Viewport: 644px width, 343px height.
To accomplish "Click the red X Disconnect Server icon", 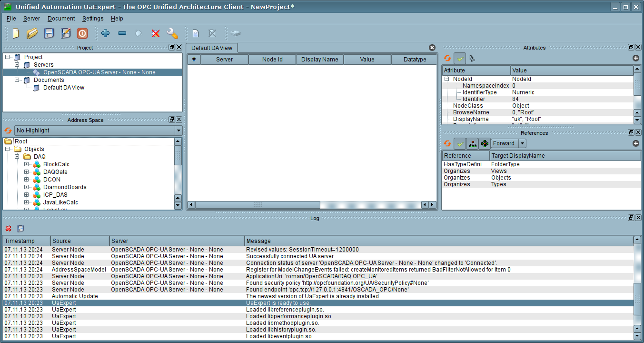I will pos(156,33).
